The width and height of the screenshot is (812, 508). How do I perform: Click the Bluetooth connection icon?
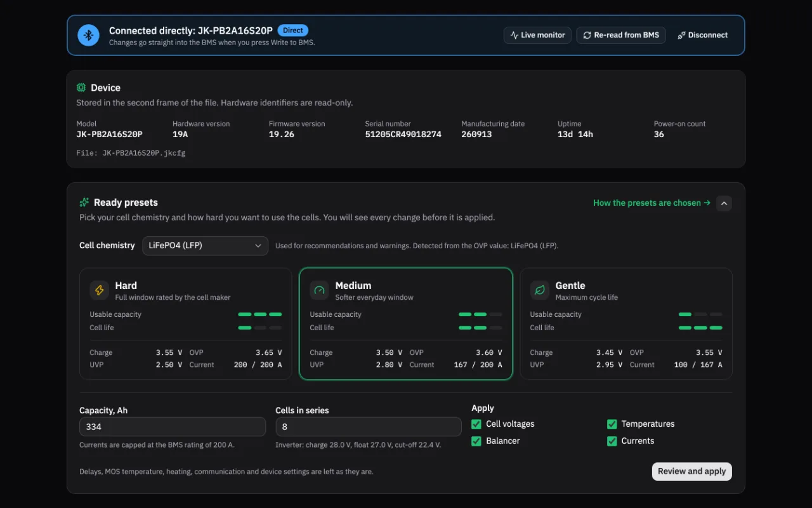click(x=89, y=35)
